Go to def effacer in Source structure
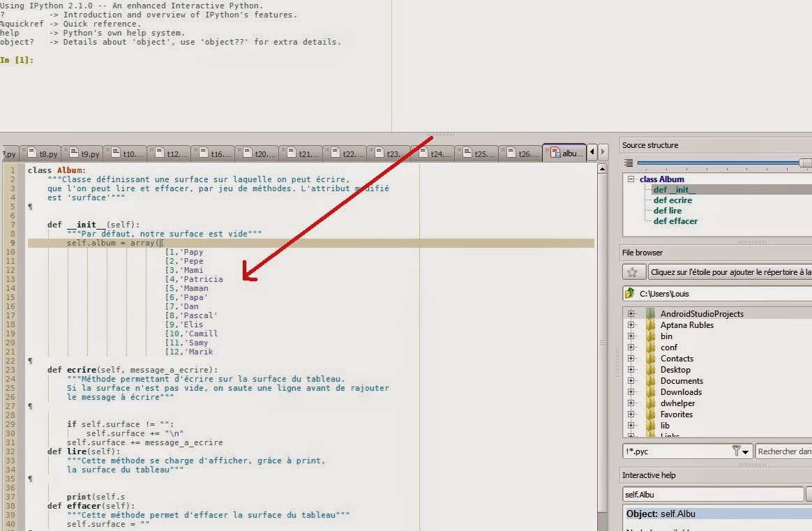Image resolution: width=812 pixels, height=531 pixels. (675, 220)
